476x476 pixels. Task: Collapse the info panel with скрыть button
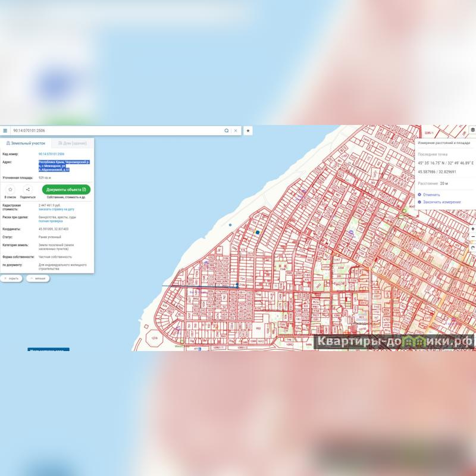tap(11, 278)
